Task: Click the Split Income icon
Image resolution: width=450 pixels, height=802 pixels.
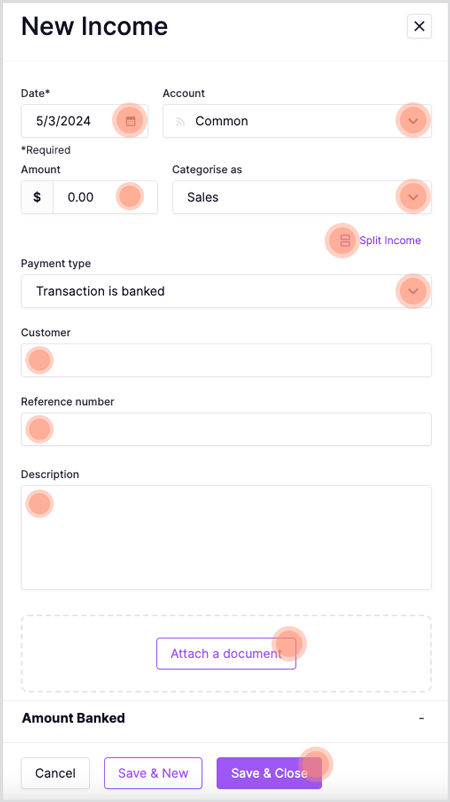Action: click(x=345, y=240)
